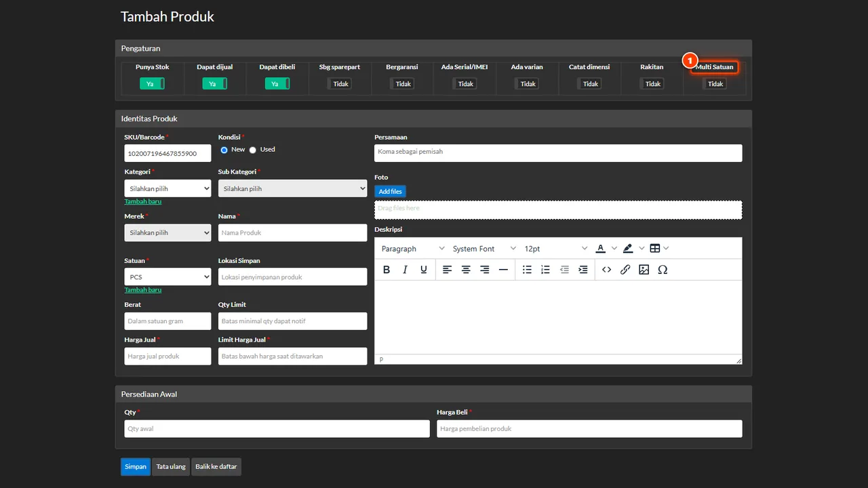Viewport: 868px width, 488px height.
Task: Expand highlight color picker arrow
Action: point(642,249)
